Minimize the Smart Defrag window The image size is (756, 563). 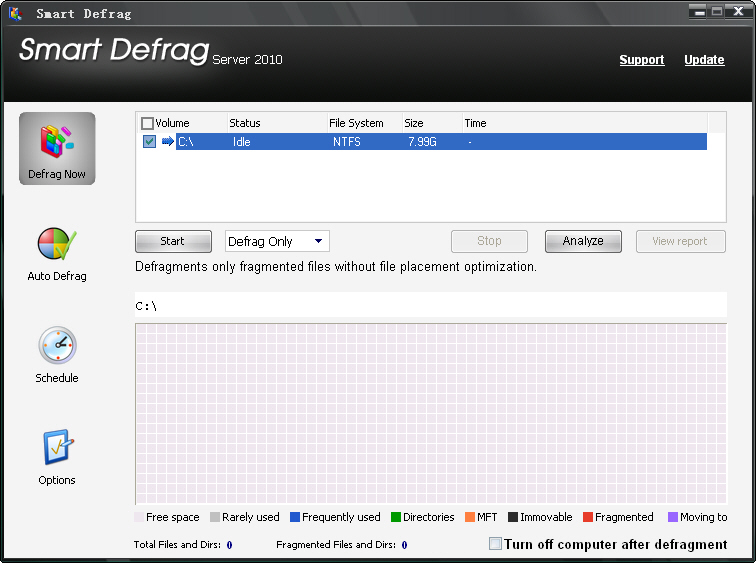(x=698, y=11)
